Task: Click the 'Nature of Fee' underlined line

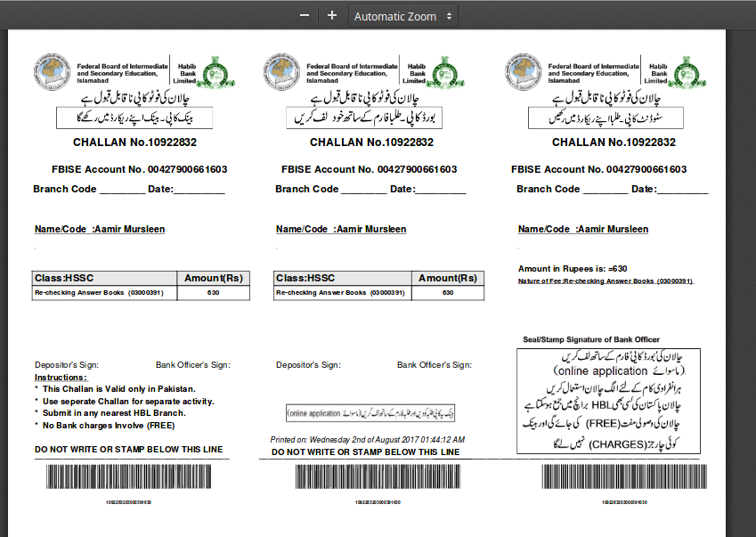Action: (606, 281)
